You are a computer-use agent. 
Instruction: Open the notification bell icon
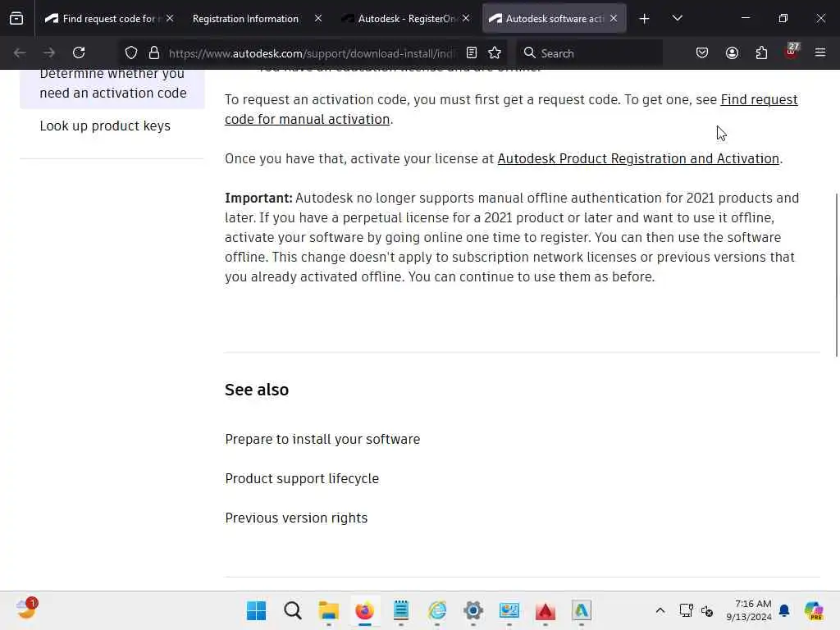[784, 610]
